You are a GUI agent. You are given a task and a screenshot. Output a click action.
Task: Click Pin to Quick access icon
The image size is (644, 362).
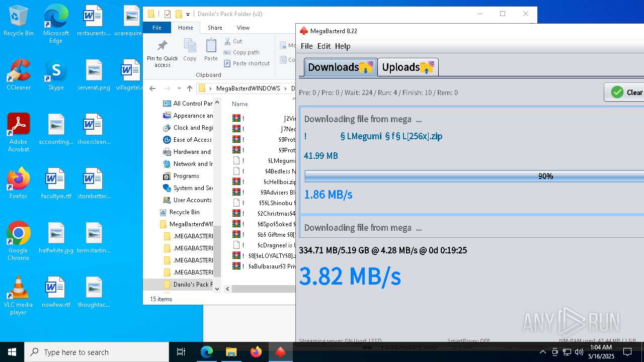click(x=163, y=53)
